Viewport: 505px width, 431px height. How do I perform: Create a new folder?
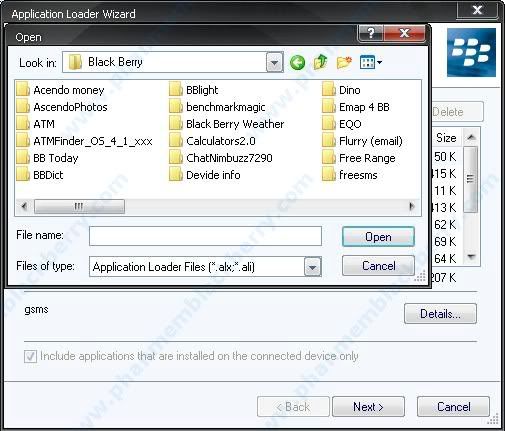344,62
